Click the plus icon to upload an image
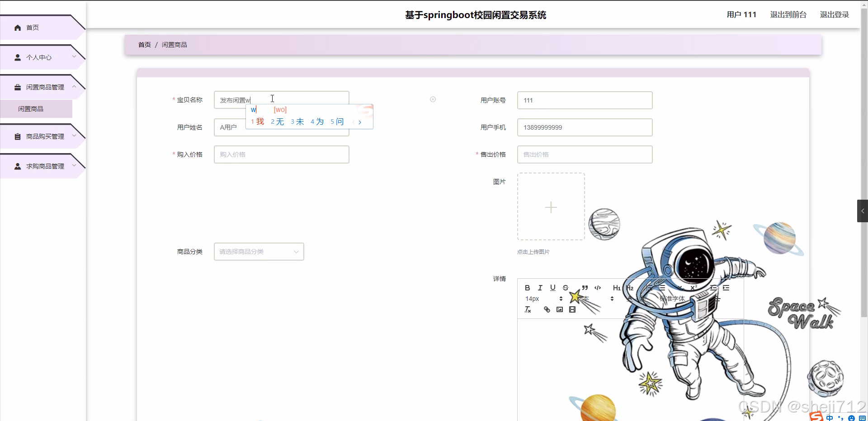Viewport: 868px width, 421px height. click(x=551, y=207)
